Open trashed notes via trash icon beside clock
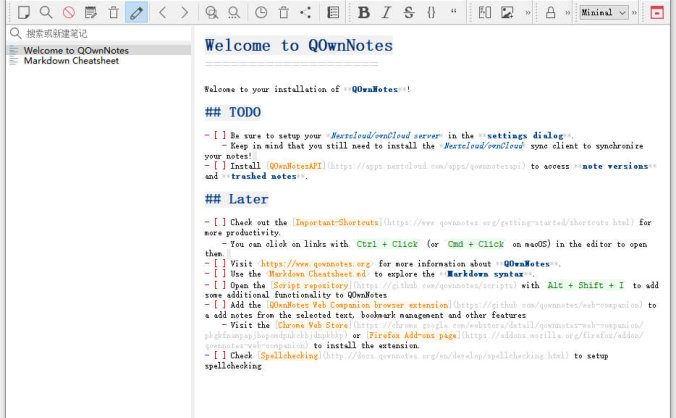The width and height of the screenshot is (676, 418). coord(284,12)
